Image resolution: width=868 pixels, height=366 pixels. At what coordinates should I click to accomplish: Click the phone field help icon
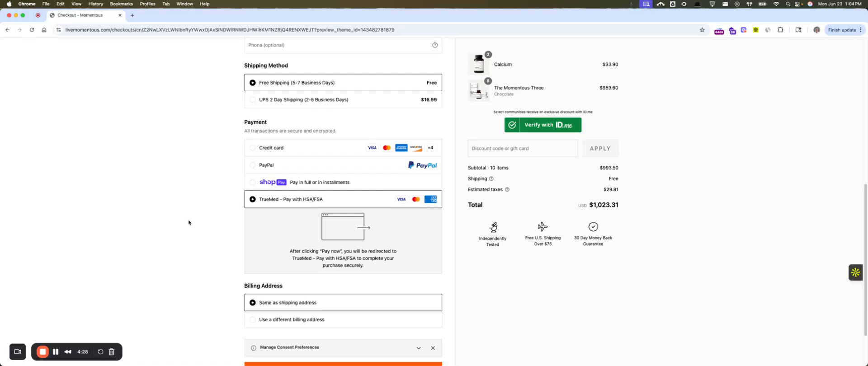pyautogui.click(x=435, y=45)
